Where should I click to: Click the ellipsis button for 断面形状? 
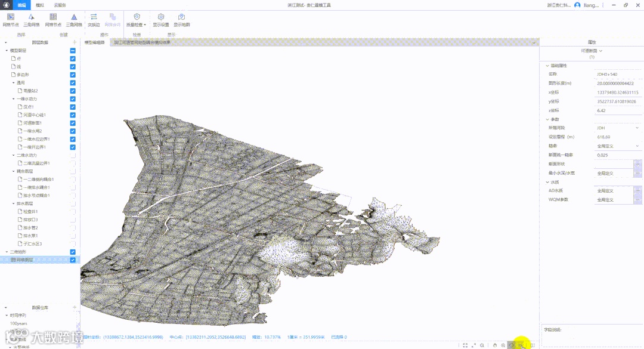[637, 163]
